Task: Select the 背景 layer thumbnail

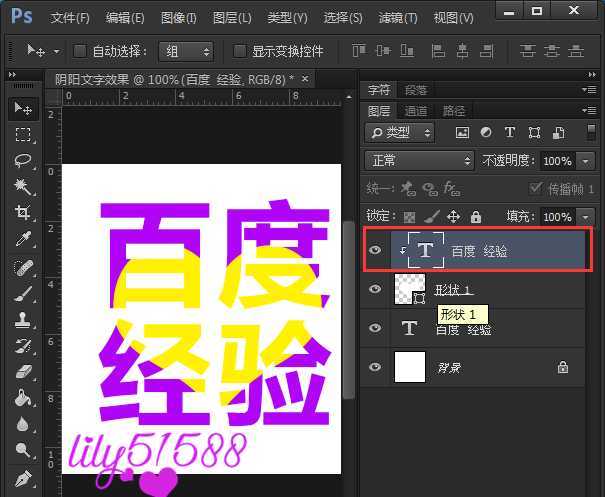Action: click(409, 367)
